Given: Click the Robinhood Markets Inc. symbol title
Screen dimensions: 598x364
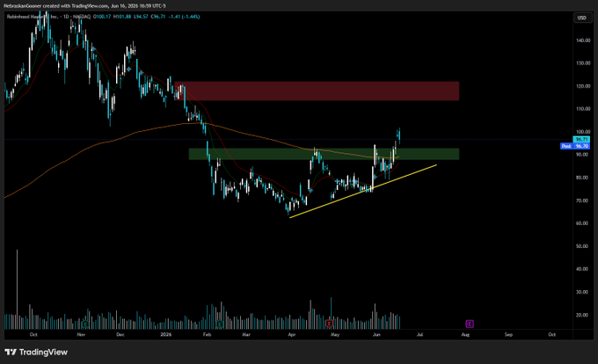Looking at the screenshot, I should 33,17.
